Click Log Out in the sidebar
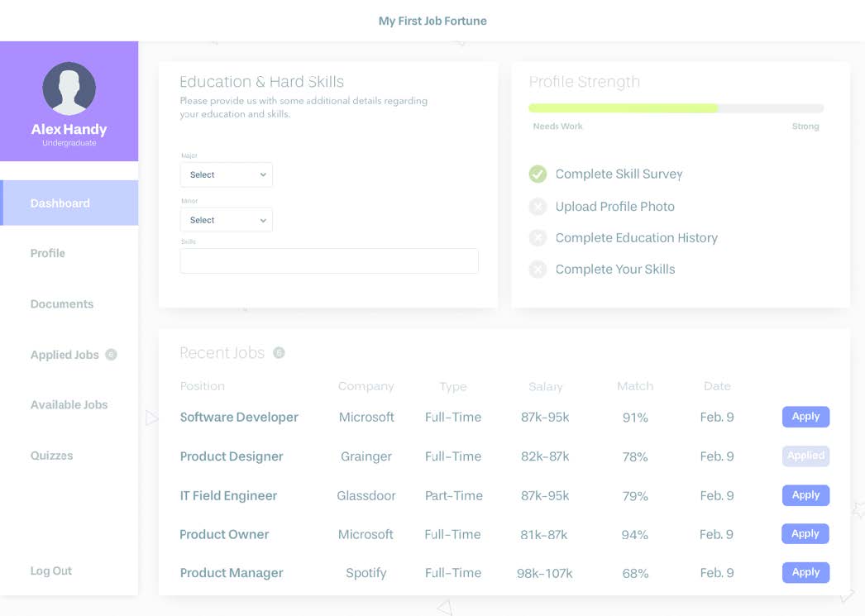865x616 pixels. click(51, 571)
